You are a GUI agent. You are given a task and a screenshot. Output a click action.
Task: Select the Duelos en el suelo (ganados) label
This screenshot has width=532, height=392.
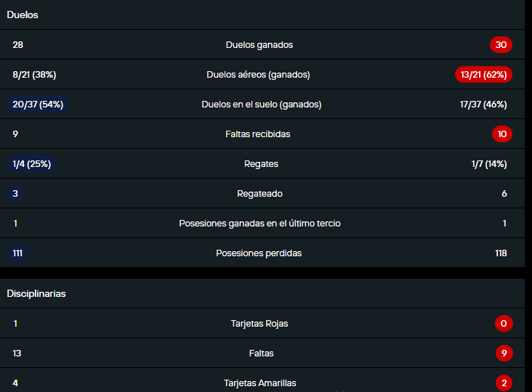click(261, 105)
